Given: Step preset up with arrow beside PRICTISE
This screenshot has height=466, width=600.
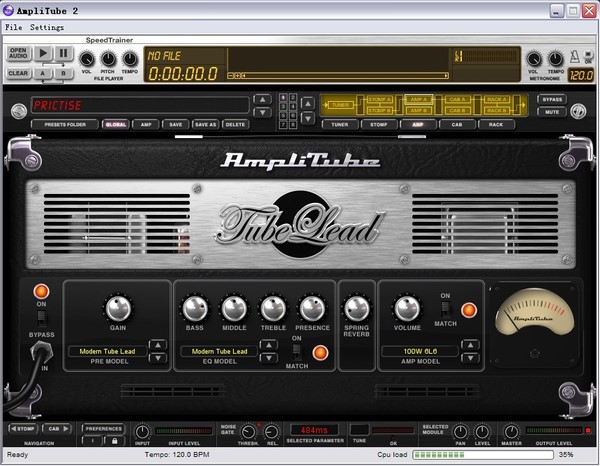Looking at the screenshot, I should click(x=262, y=99).
